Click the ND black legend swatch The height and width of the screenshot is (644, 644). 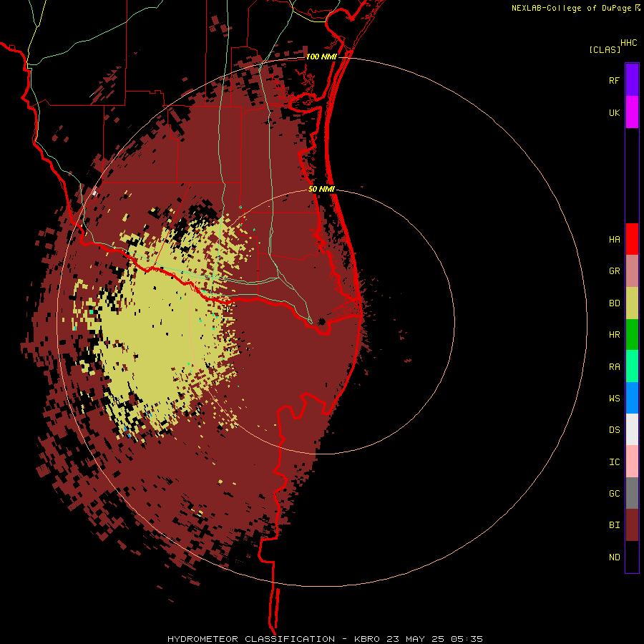pyautogui.click(x=632, y=557)
